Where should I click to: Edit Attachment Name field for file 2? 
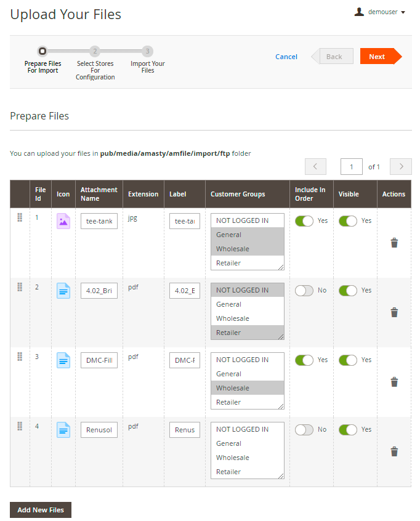(99, 291)
